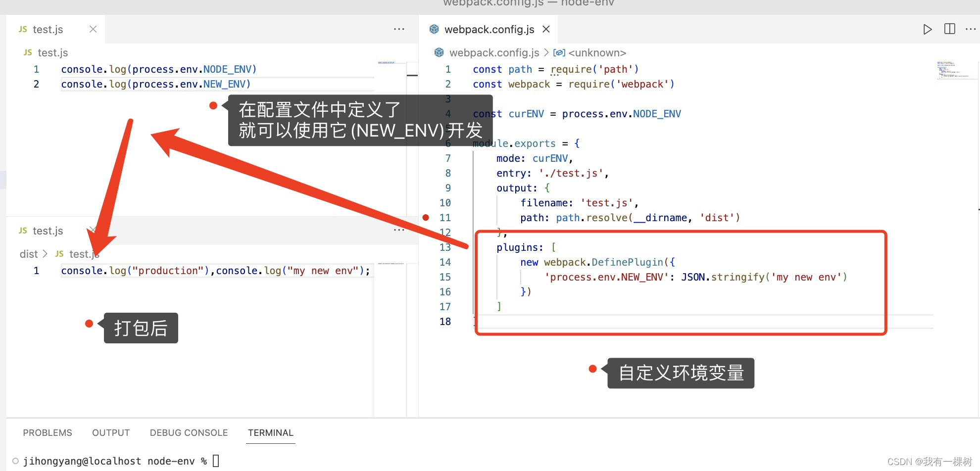The height and width of the screenshot is (471, 980).
Task: Open more actions menu in right editor group
Action: tap(971, 29)
